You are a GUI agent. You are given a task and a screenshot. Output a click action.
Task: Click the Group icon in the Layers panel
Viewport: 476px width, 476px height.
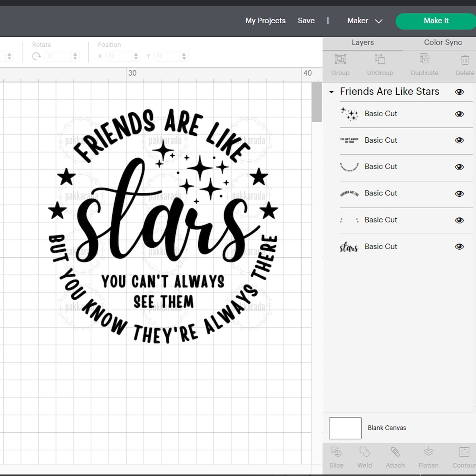(340, 65)
